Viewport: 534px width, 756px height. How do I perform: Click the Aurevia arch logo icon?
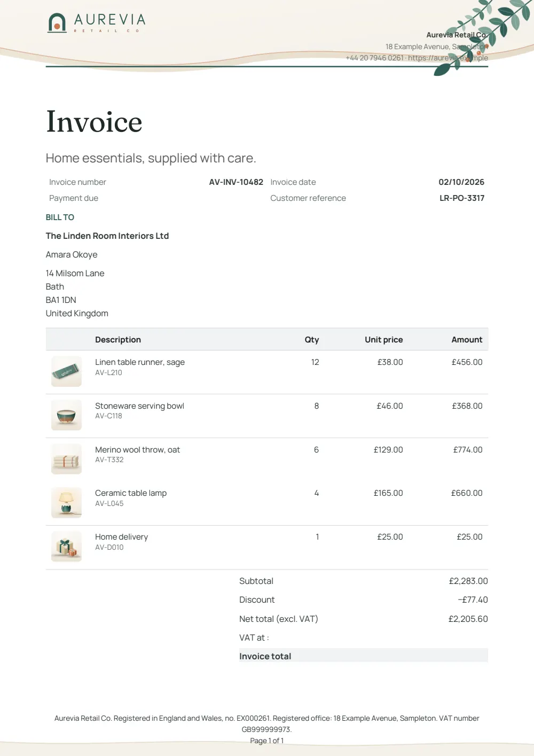[x=57, y=22]
